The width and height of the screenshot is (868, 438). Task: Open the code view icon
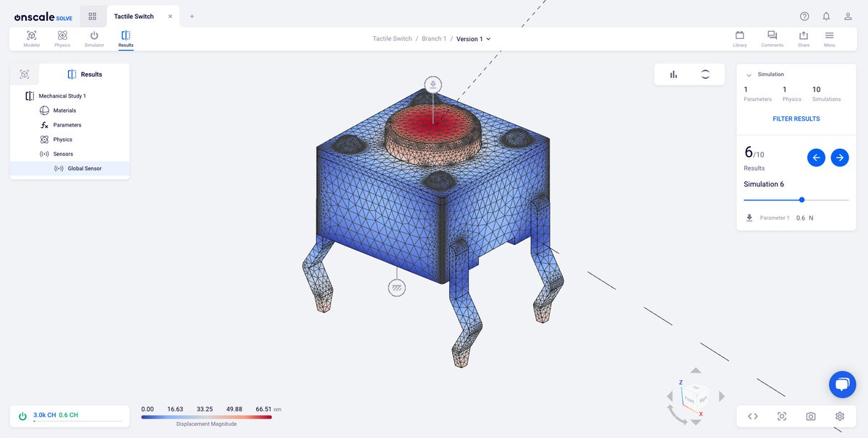(x=753, y=416)
